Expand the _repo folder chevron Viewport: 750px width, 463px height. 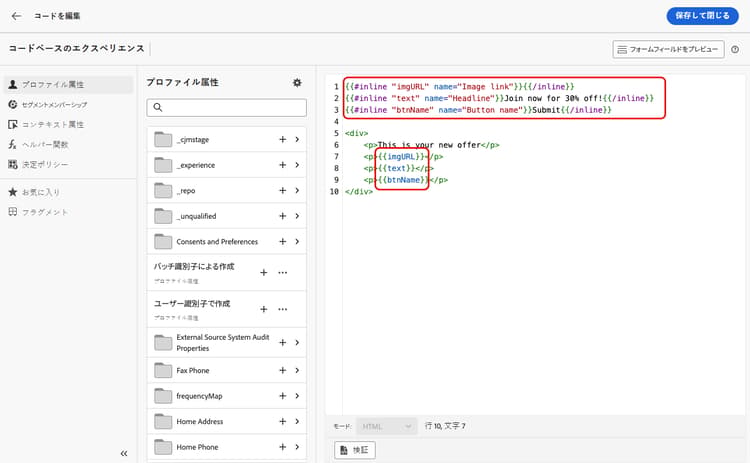(x=297, y=190)
